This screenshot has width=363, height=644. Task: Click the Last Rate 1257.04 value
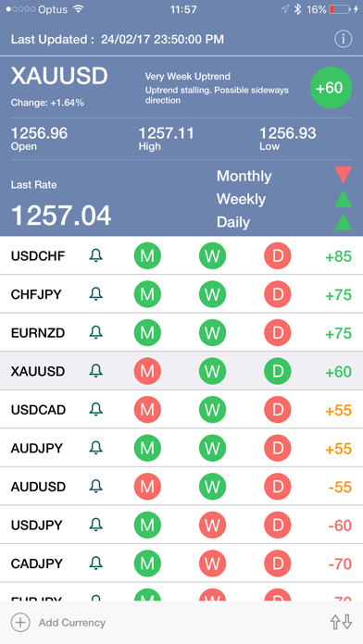pos(61,216)
